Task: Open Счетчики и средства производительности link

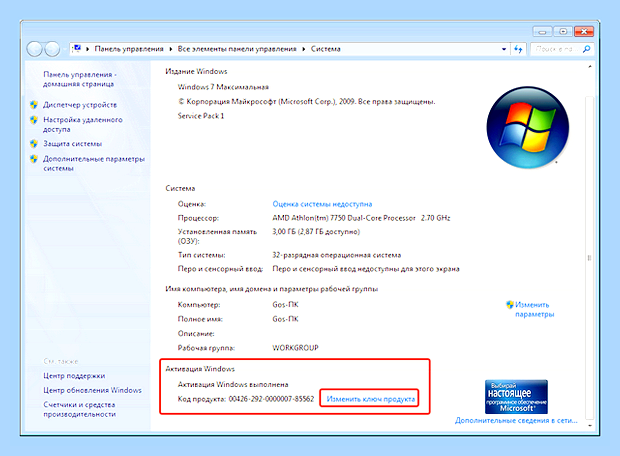Action: click(x=79, y=409)
